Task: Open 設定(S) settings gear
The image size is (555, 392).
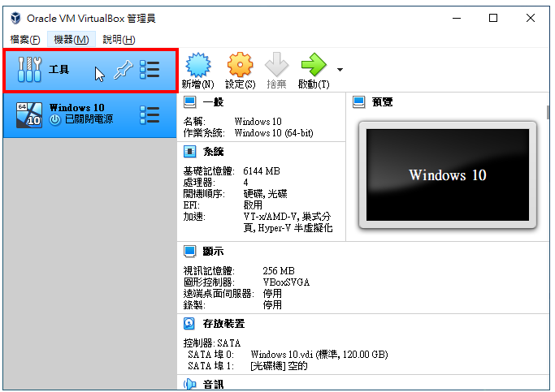Action: coord(240,71)
